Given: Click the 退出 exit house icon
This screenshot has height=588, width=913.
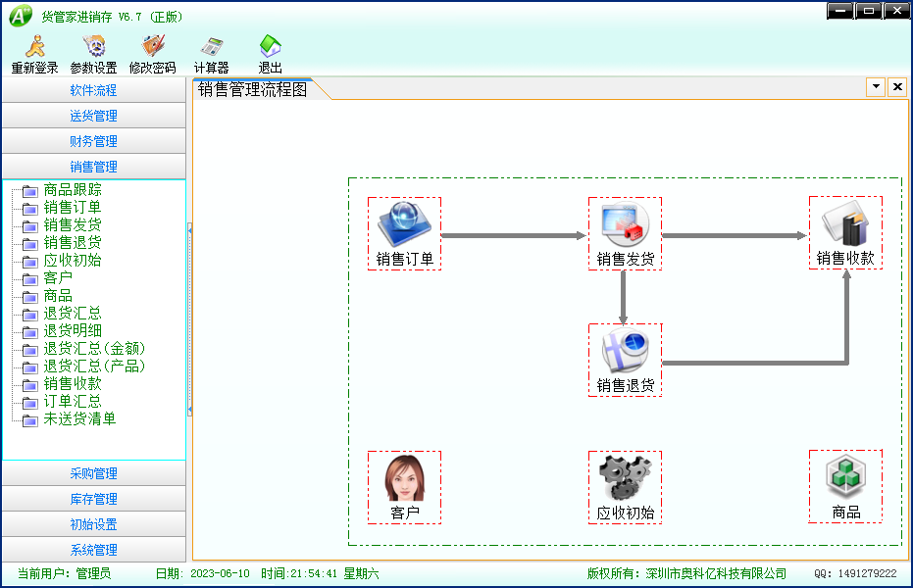Looking at the screenshot, I should pos(271,46).
